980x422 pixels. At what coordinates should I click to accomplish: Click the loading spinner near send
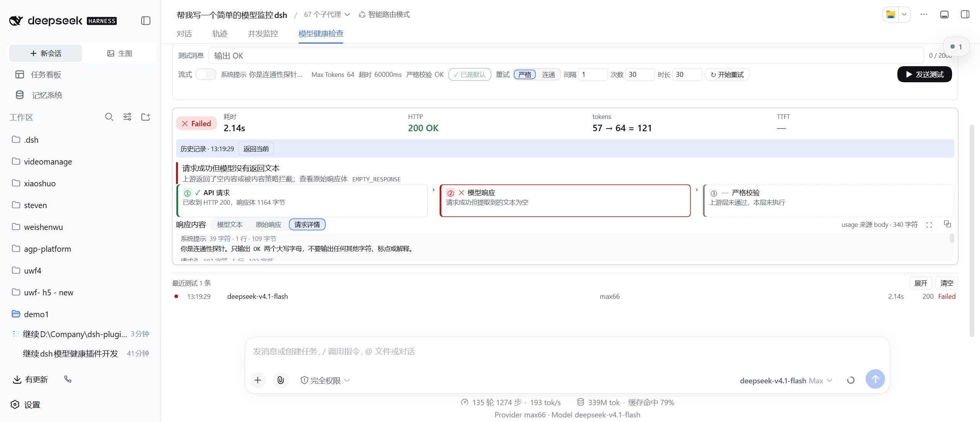pyautogui.click(x=851, y=380)
